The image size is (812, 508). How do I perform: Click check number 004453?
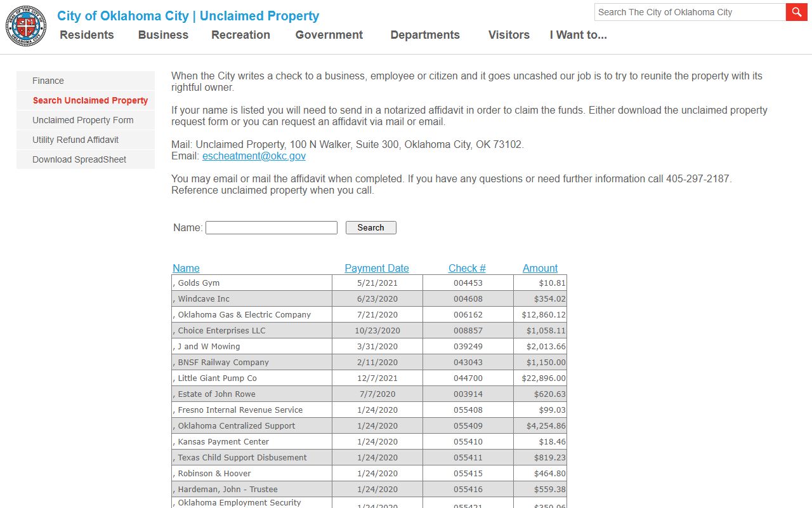[468, 283]
